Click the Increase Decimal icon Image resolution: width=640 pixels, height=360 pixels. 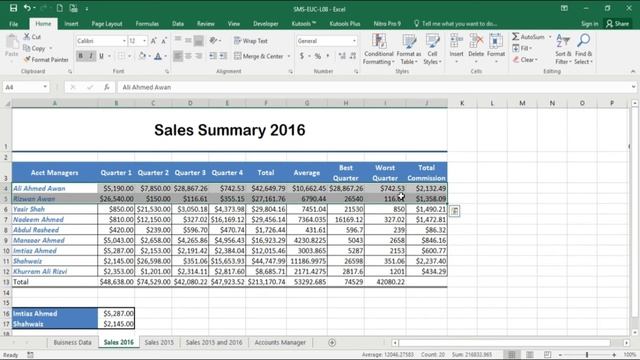[342, 56]
